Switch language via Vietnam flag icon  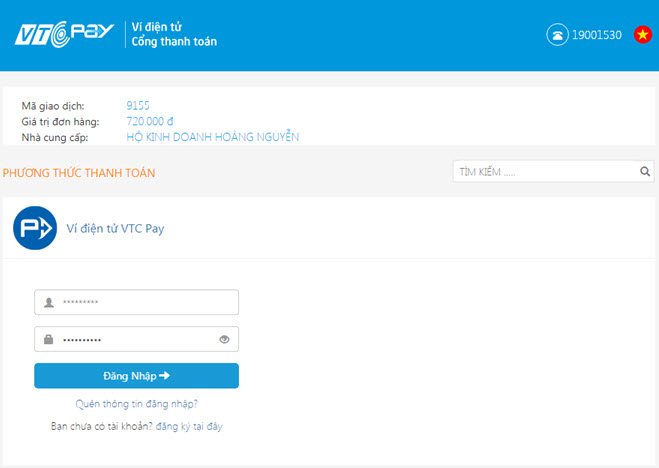tap(643, 34)
